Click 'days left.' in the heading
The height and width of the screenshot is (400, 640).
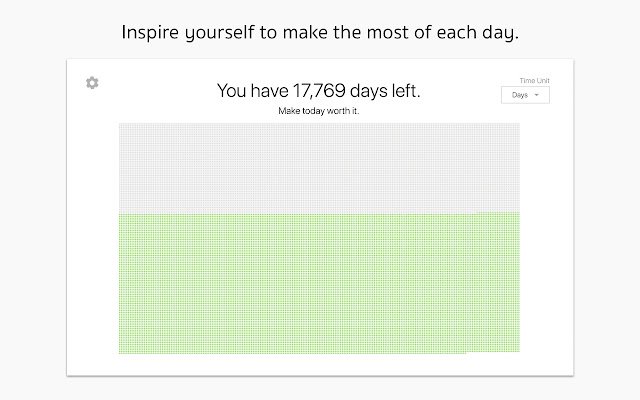click(385, 91)
